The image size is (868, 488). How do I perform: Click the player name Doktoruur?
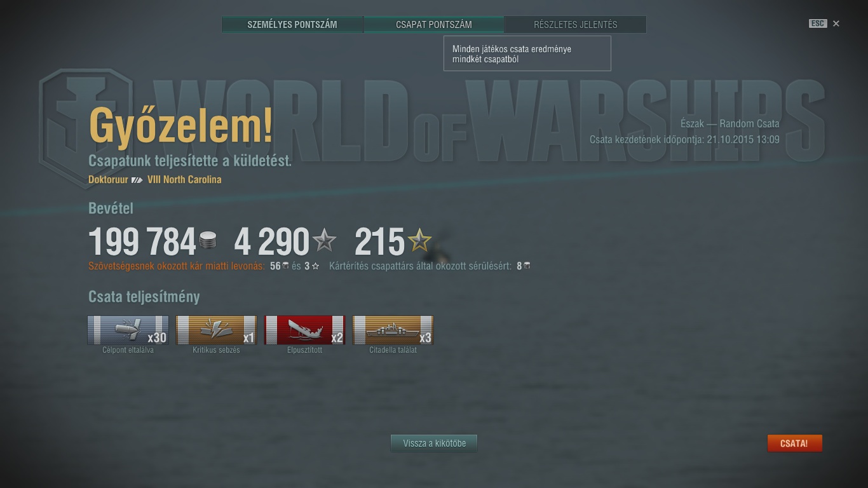pyautogui.click(x=108, y=180)
